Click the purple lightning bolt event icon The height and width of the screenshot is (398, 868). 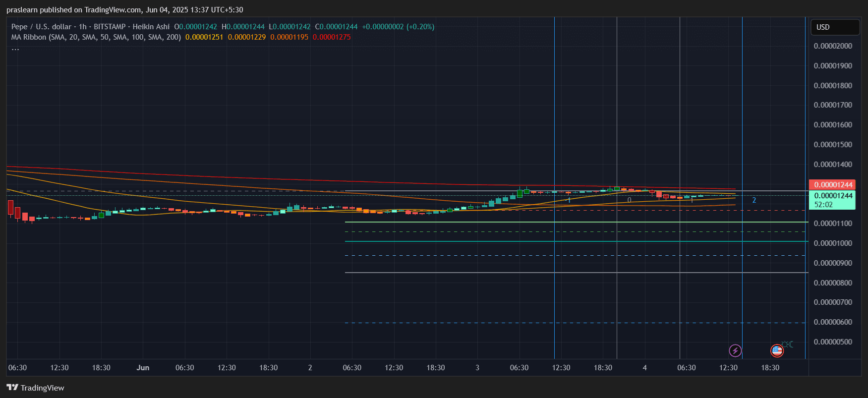point(735,351)
